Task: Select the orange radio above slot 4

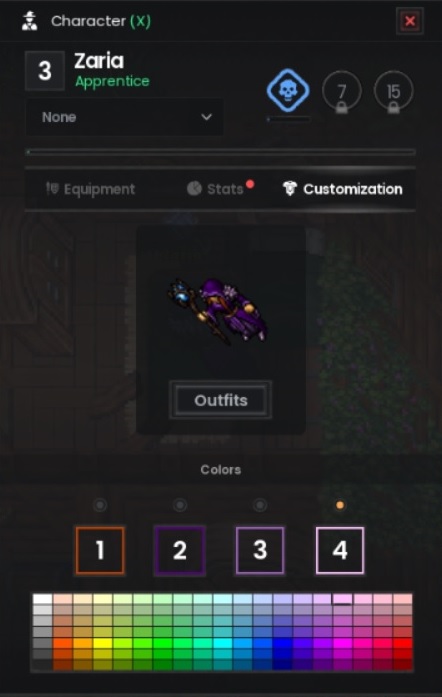Action: pos(340,505)
